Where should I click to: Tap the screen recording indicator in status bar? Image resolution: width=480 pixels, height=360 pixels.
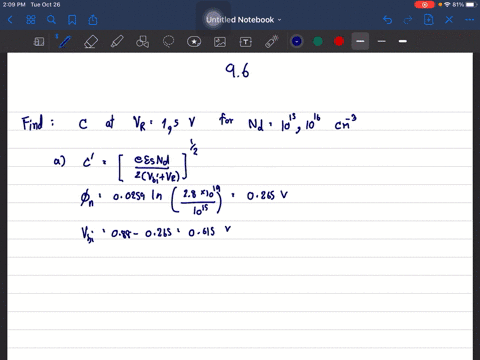coord(424,5)
